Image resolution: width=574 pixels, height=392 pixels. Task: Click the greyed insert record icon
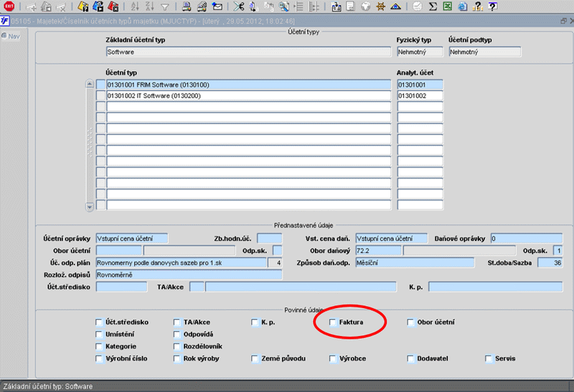pyautogui.click(x=31, y=6)
